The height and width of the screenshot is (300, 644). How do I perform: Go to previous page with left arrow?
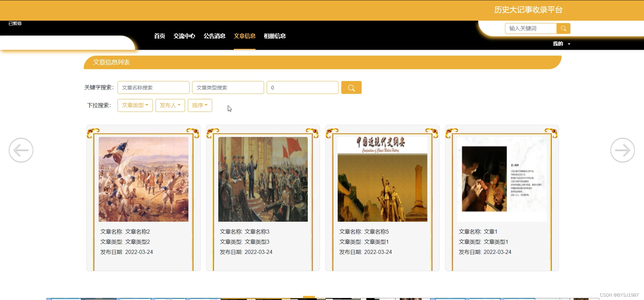[x=21, y=150]
